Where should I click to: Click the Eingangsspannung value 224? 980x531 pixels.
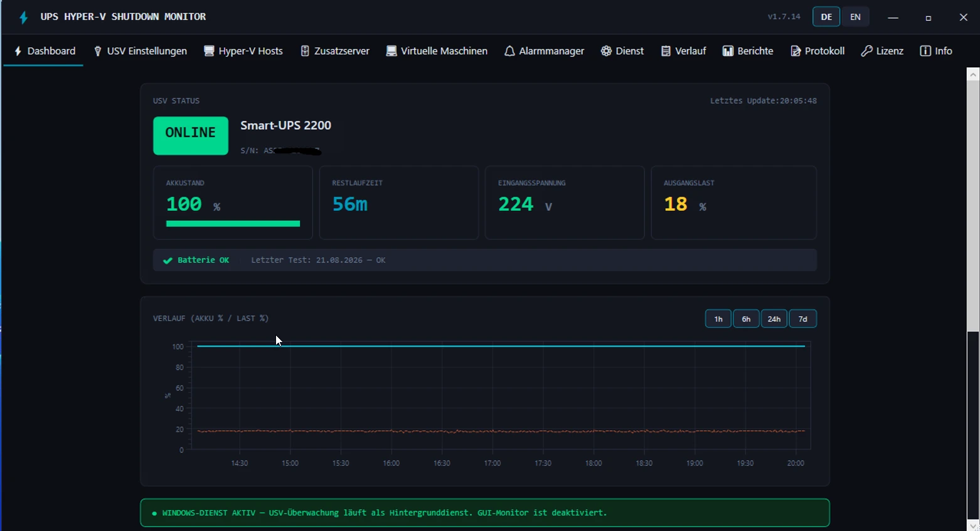click(x=516, y=204)
